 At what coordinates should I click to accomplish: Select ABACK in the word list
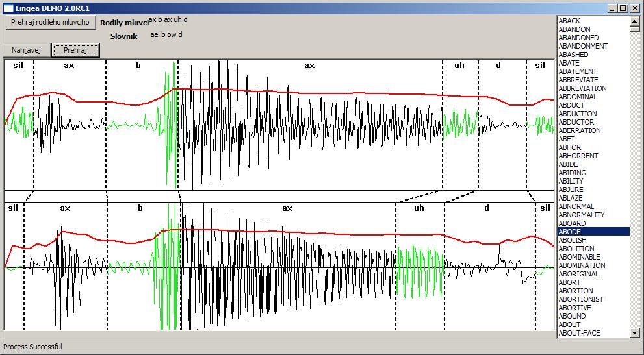click(x=593, y=21)
